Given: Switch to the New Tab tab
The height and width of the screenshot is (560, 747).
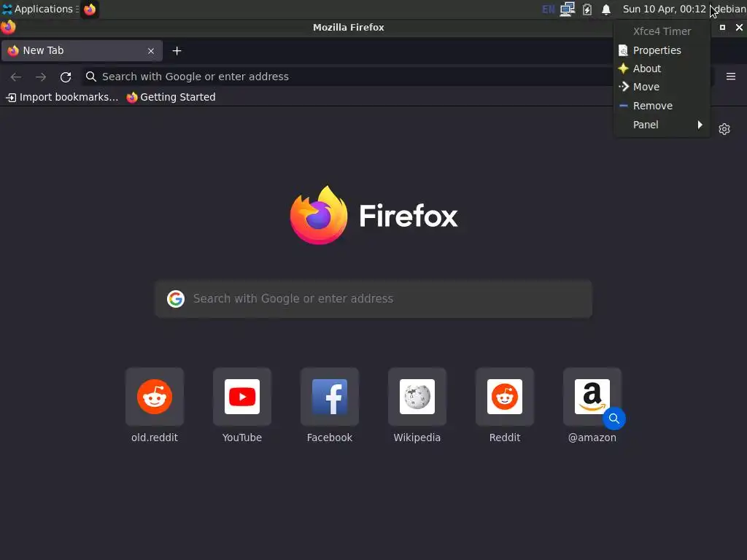Looking at the screenshot, I should click(x=82, y=50).
